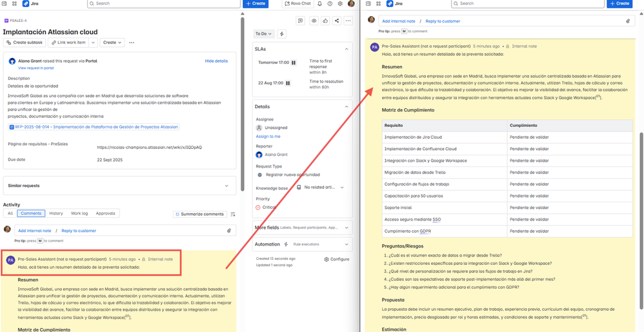Open the Approvals activity tab
The width and height of the screenshot is (644, 332).
tap(106, 213)
